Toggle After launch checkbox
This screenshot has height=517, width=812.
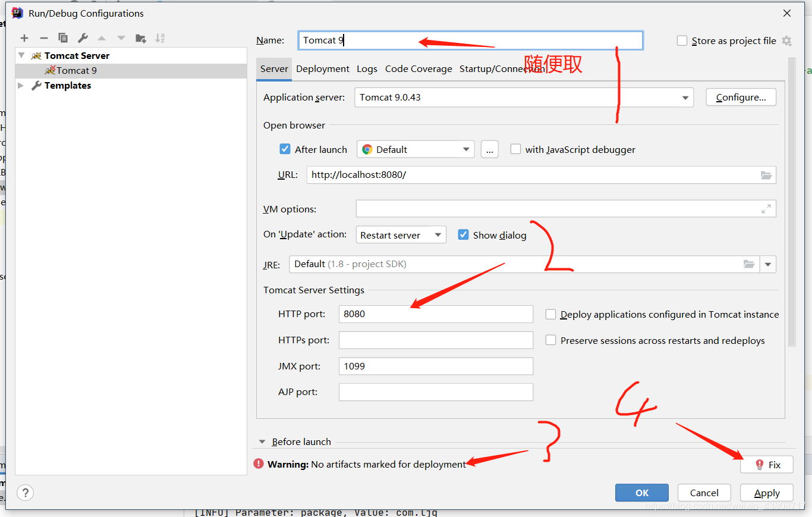[x=285, y=149]
